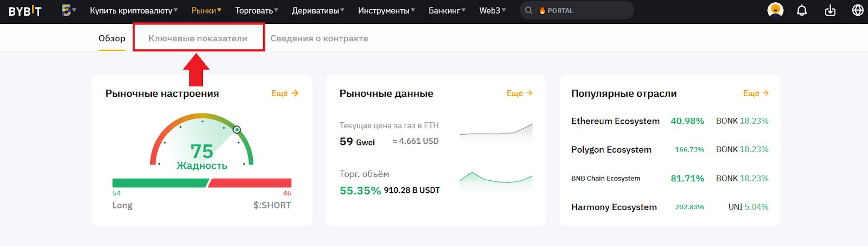Screen dimensions: 868x246
Task: Click Ещё link in Популярные отрасли
Action: pyautogui.click(x=756, y=93)
